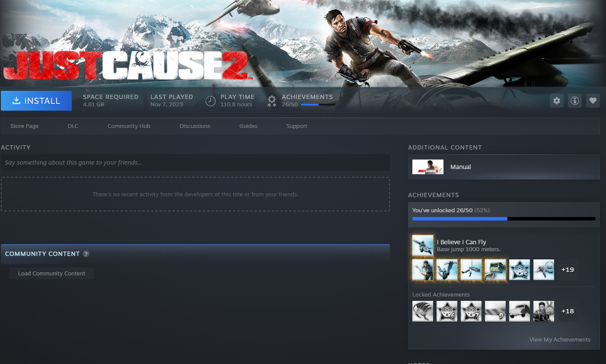Viewport: 606px width, 364px height.
Task: Click first locked achievement parachute icon
Action: tap(423, 311)
